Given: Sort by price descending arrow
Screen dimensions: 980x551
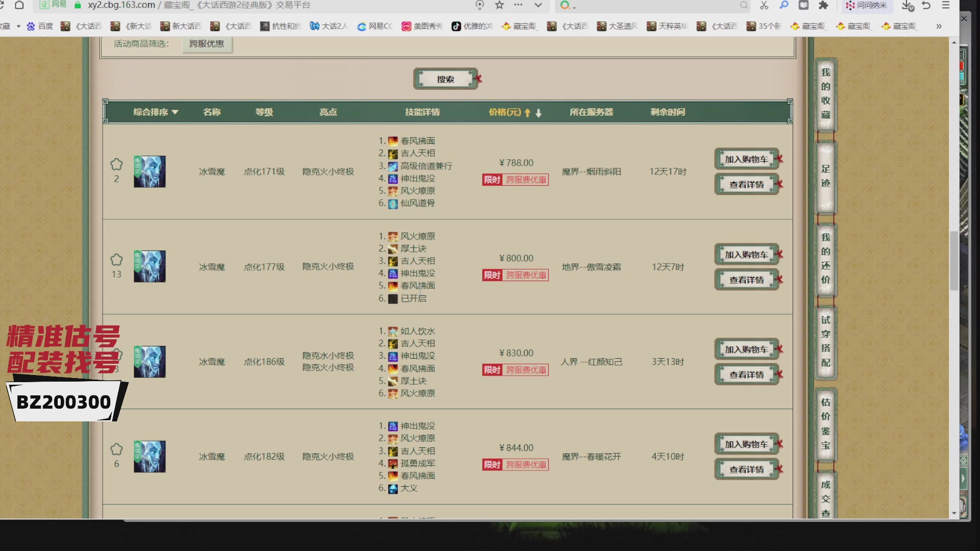Looking at the screenshot, I should click(x=538, y=113).
